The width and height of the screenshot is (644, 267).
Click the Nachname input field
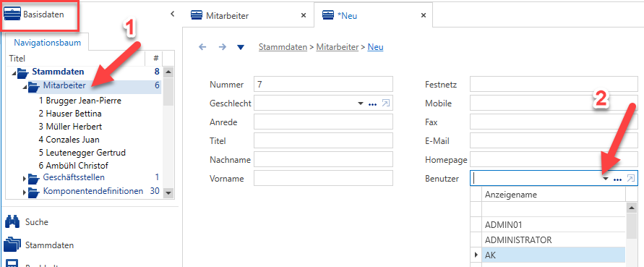tap(323, 159)
